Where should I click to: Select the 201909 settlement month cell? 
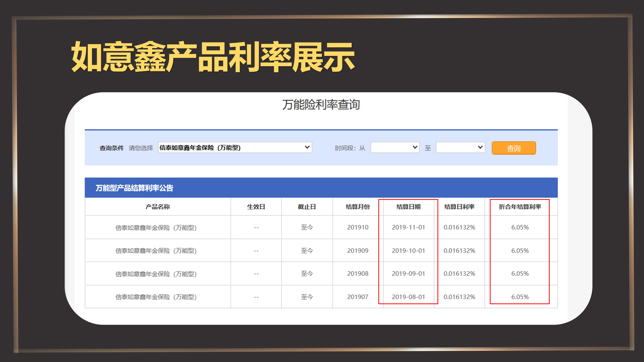357,251
